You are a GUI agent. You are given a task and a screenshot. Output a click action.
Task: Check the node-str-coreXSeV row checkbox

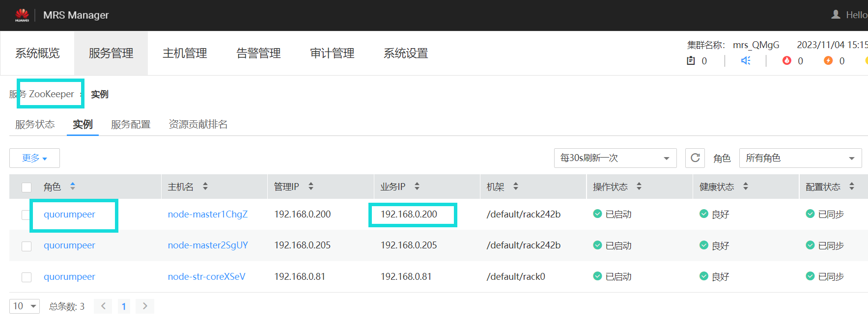[27, 277]
